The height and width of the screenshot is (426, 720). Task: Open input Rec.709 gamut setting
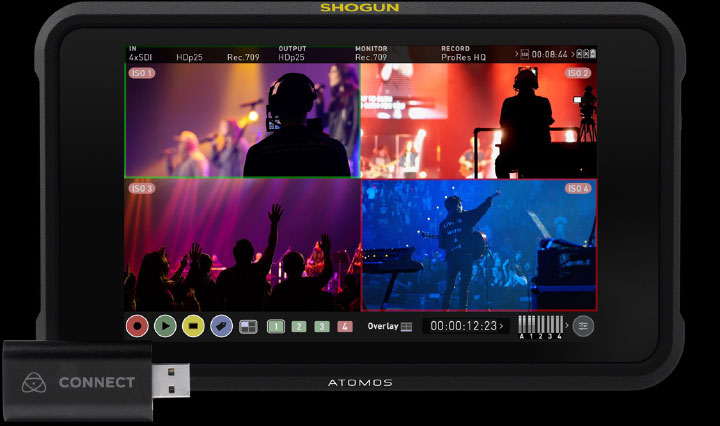243,57
